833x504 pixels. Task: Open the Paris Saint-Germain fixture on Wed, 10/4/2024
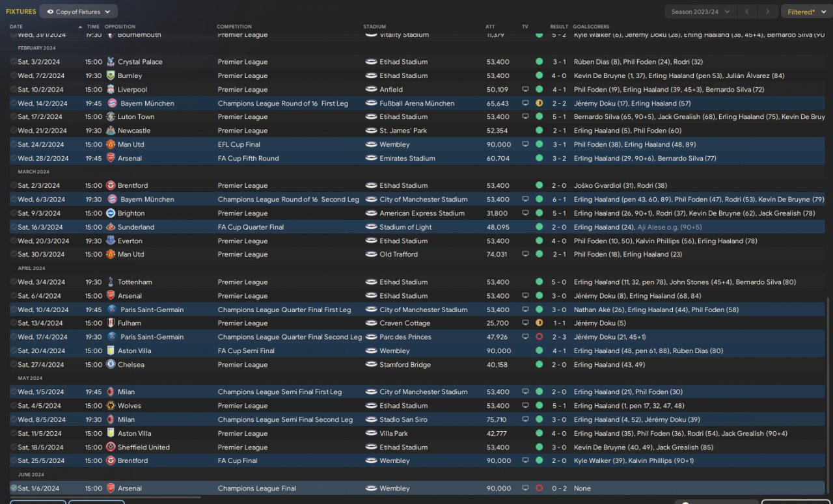pos(416,310)
